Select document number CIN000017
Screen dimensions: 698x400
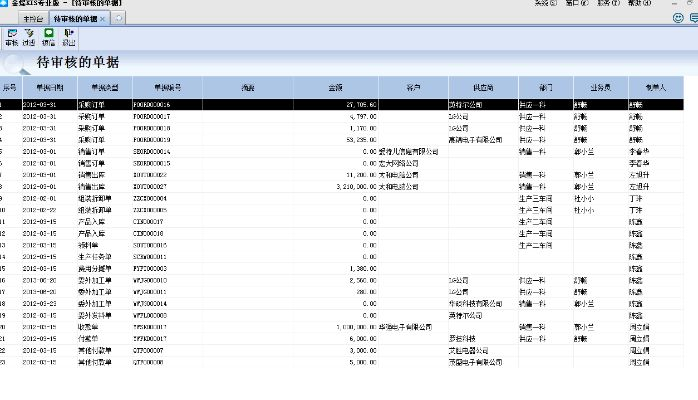(148, 222)
